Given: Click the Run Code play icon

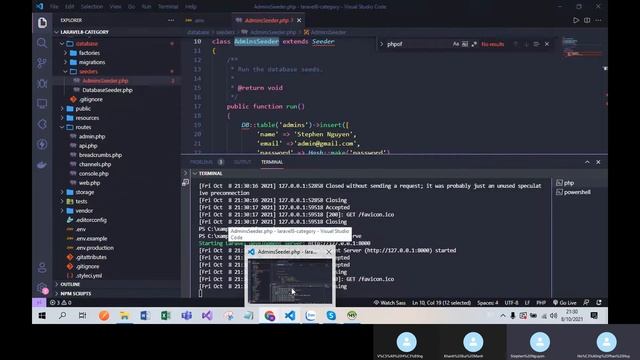Looking at the screenshot, I should (x=576, y=20).
